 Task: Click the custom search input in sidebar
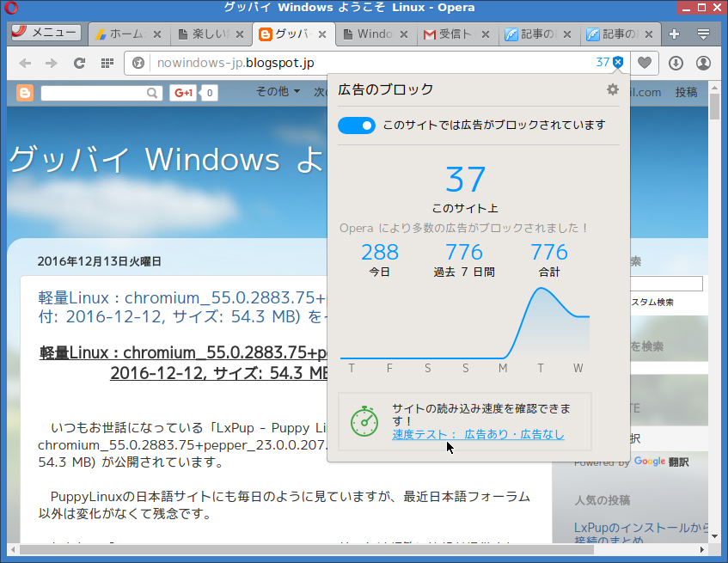pos(666,284)
